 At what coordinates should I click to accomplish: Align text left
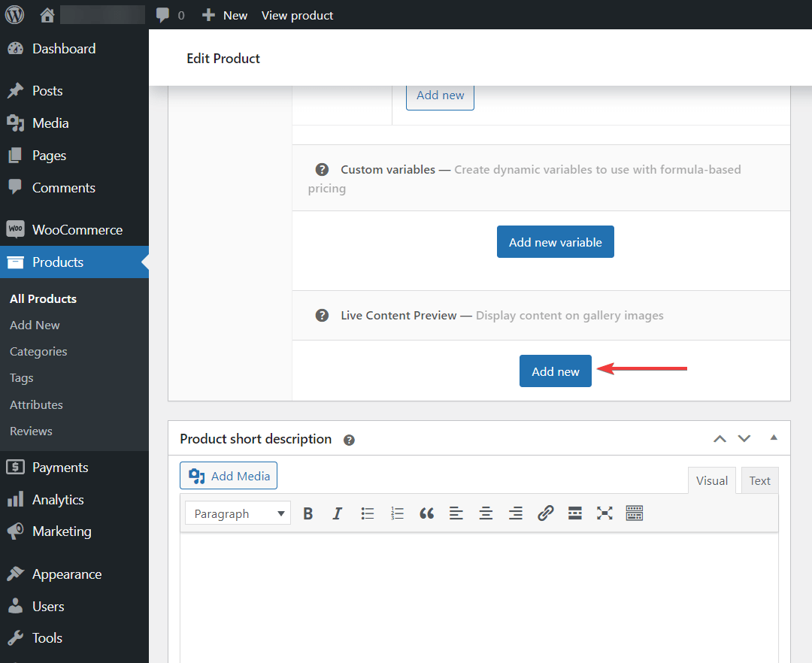456,513
